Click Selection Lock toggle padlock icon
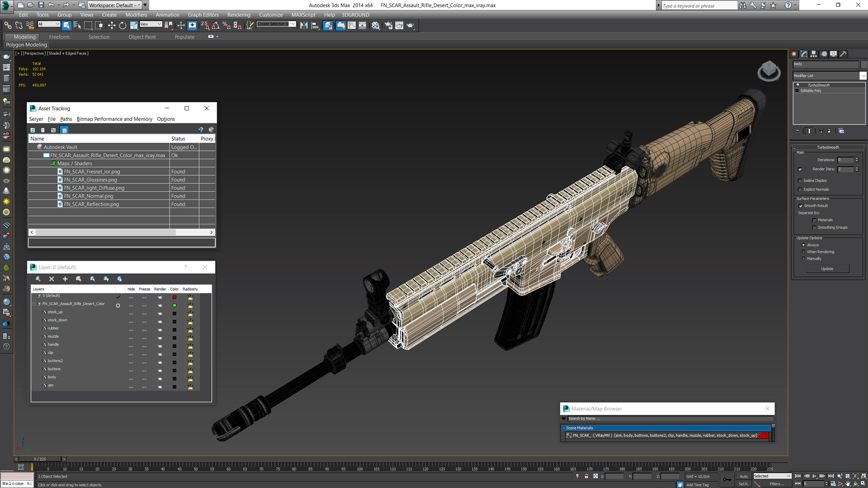Viewport: 868px width, 488px height. pos(586,476)
